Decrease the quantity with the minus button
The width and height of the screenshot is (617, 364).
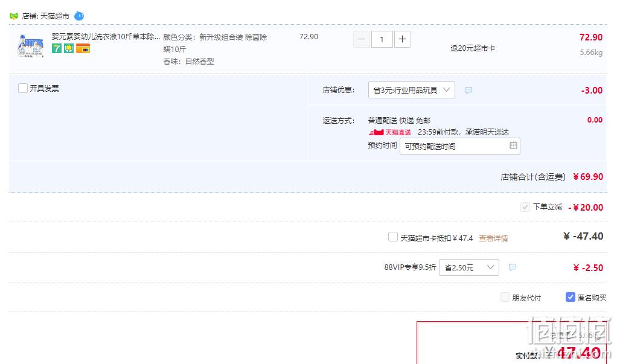(x=362, y=39)
